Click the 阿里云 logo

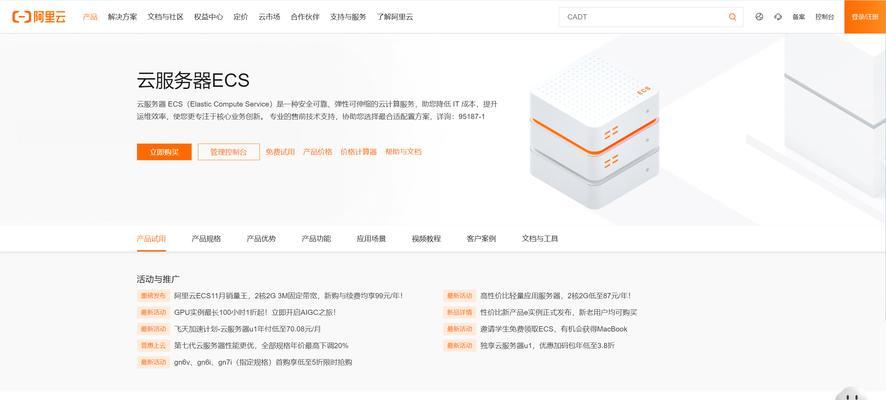click(x=39, y=17)
